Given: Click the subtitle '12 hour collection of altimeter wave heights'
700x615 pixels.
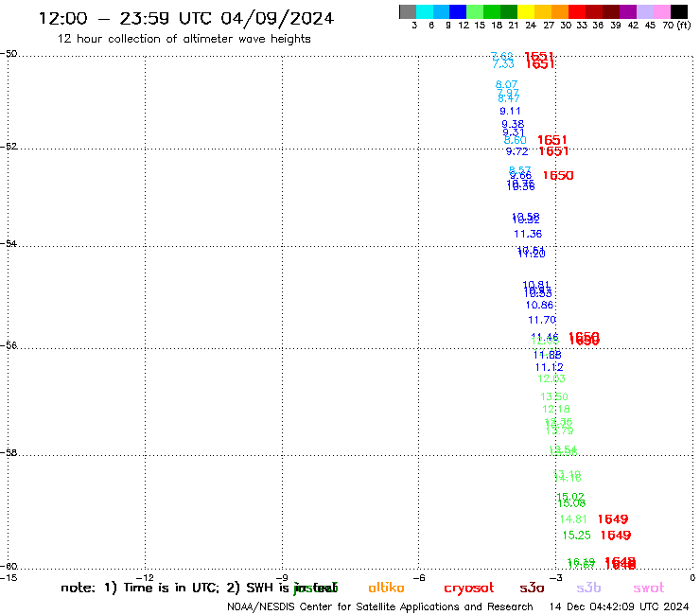Looking at the screenshot, I should click(184, 39).
